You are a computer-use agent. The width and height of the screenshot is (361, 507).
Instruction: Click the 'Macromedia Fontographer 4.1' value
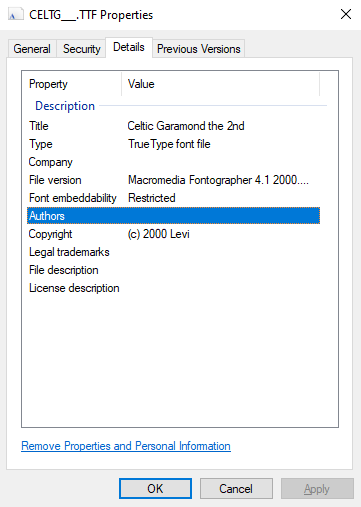pyautogui.click(x=218, y=180)
